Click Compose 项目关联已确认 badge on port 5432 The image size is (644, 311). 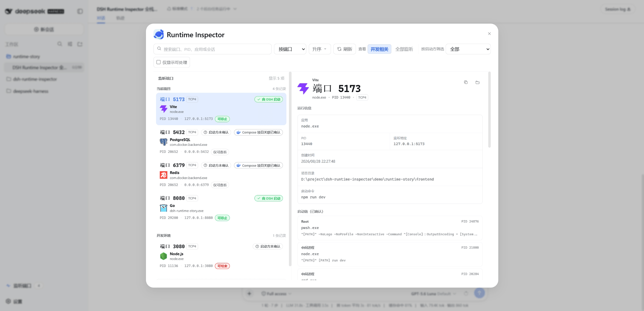pos(258,132)
